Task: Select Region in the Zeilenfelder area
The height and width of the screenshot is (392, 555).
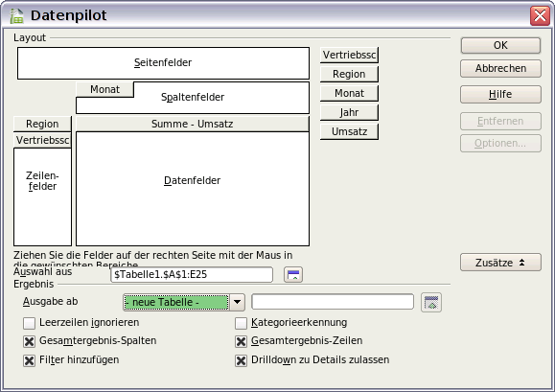Action: pyautogui.click(x=42, y=125)
